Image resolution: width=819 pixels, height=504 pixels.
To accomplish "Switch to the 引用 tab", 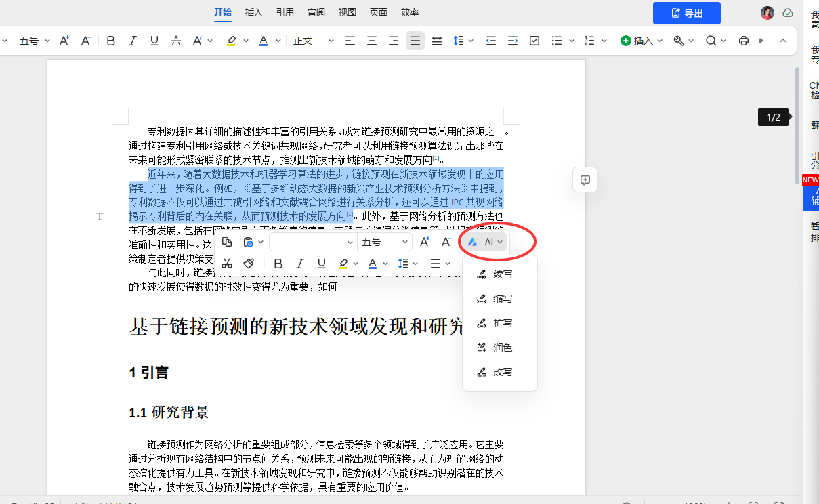I will point(285,12).
